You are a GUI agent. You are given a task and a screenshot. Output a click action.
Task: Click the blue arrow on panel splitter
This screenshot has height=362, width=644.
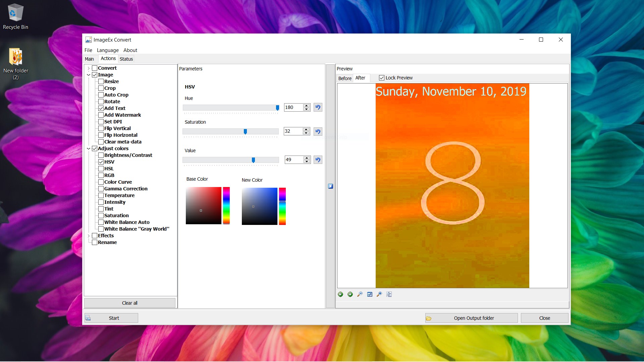click(330, 186)
